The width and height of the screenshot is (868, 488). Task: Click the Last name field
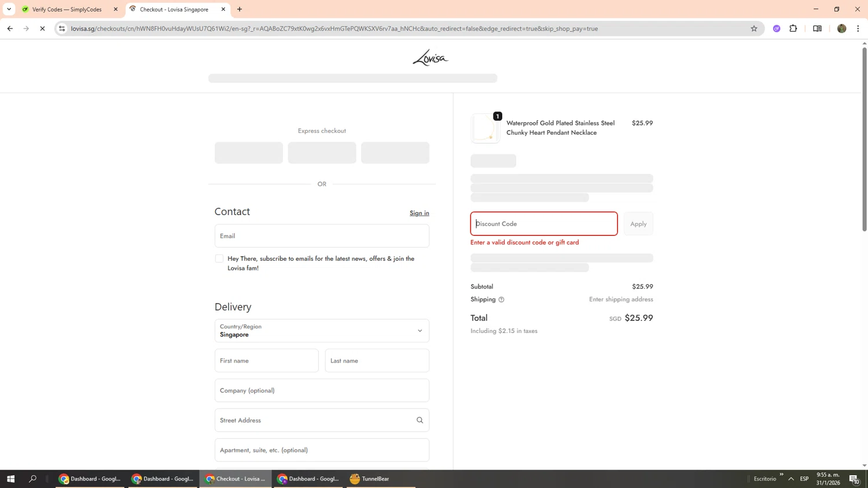[x=377, y=361]
